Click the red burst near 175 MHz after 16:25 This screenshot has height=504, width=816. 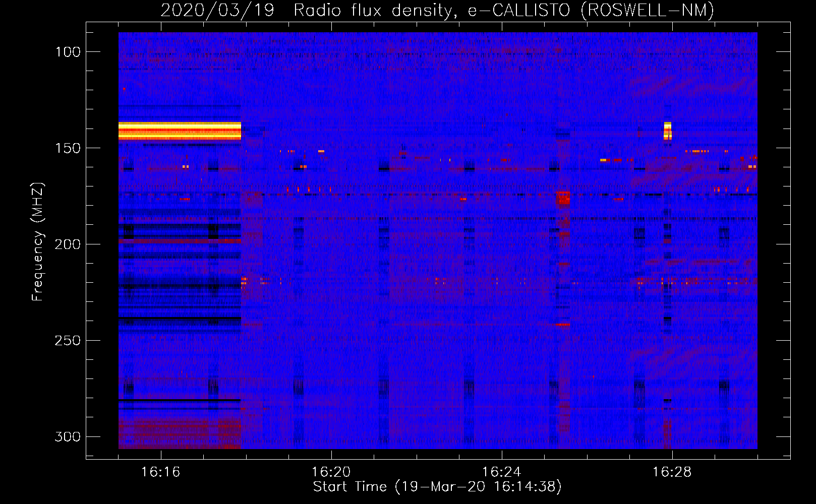tap(562, 198)
